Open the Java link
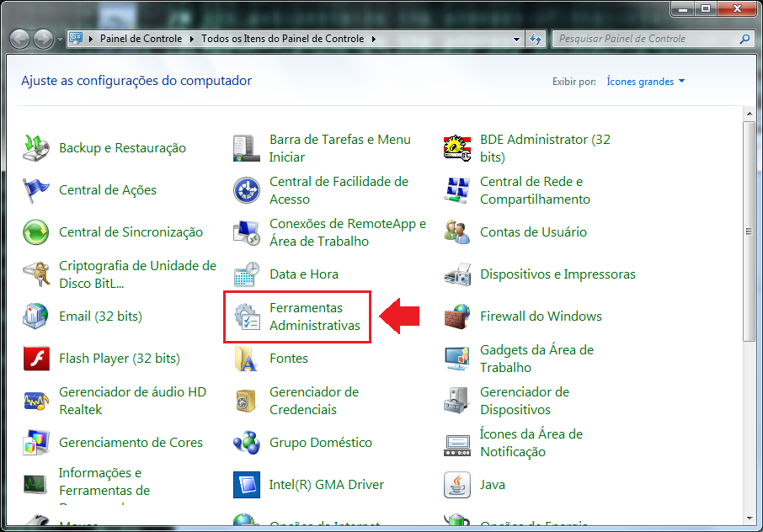The image size is (763, 532). [493, 485]
